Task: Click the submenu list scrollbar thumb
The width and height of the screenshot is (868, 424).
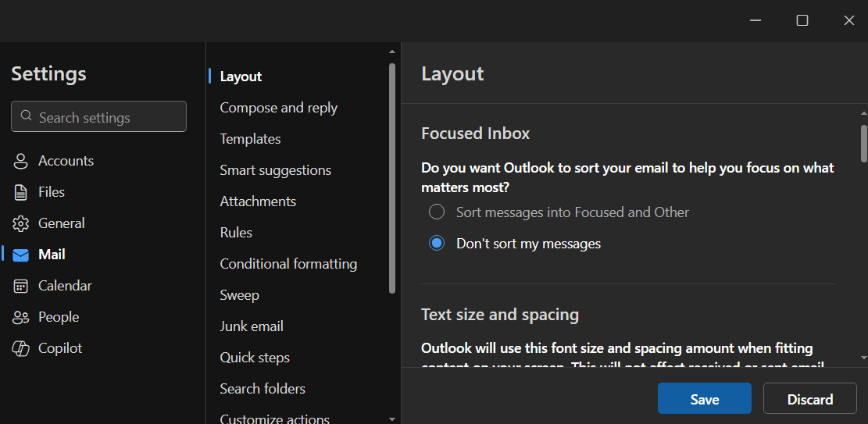Action: coord(392,178)
